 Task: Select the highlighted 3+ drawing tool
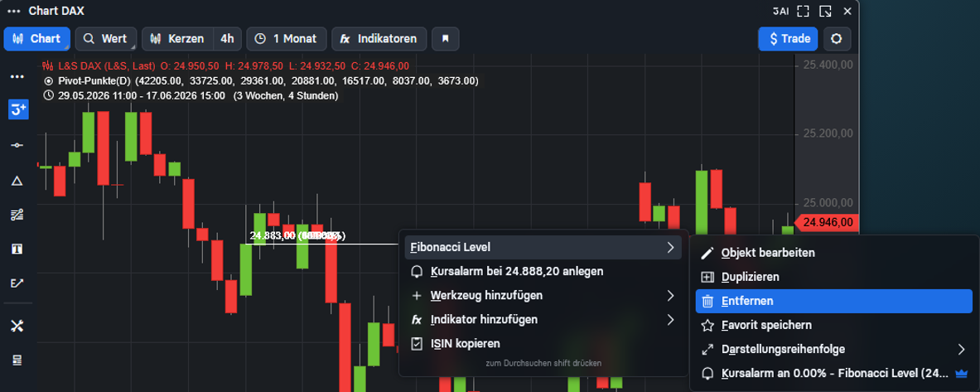tap(17, 109)
